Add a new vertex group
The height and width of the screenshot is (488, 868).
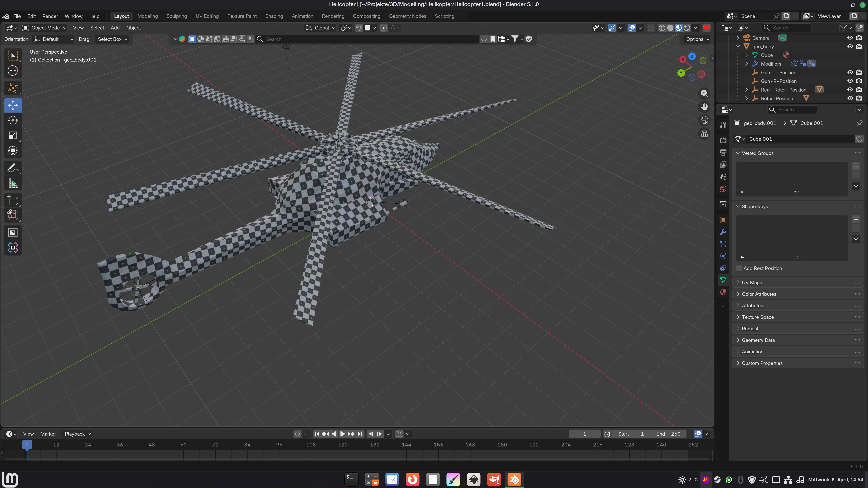(856, 166)
